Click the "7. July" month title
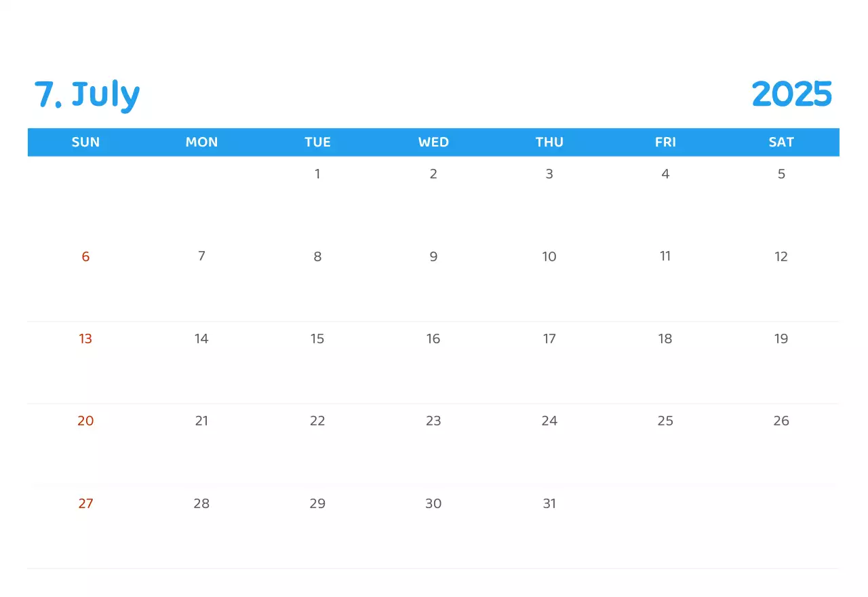Screen dimensions: 868x597 [87, 94]
